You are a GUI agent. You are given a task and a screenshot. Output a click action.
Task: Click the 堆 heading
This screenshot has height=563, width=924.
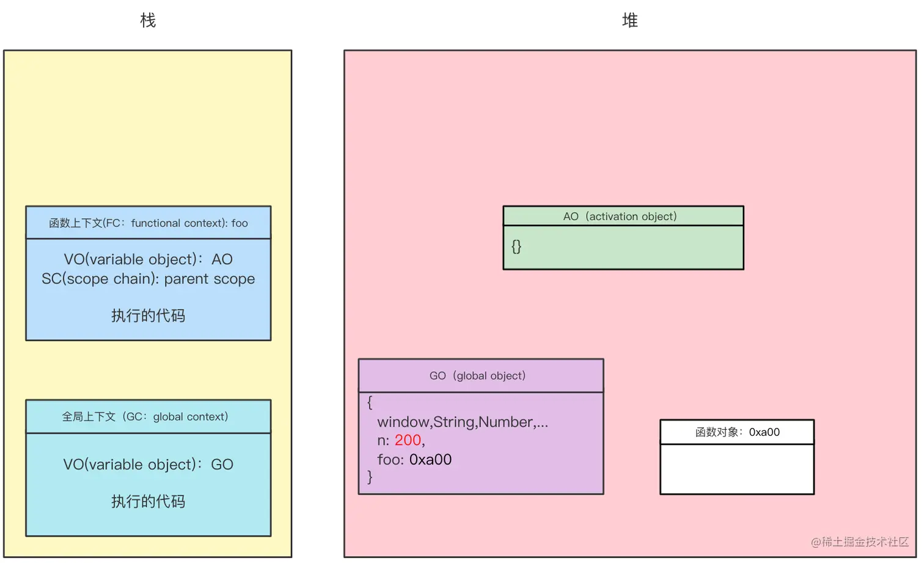[630, 20]
